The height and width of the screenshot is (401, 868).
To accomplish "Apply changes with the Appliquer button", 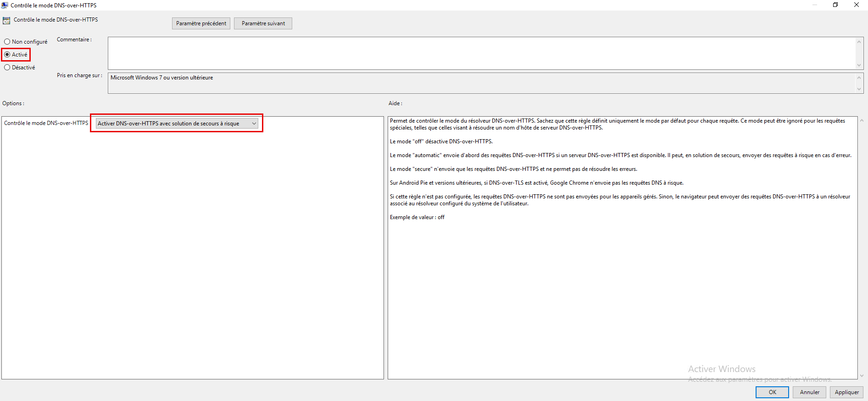I will click(x=846, y=392).
